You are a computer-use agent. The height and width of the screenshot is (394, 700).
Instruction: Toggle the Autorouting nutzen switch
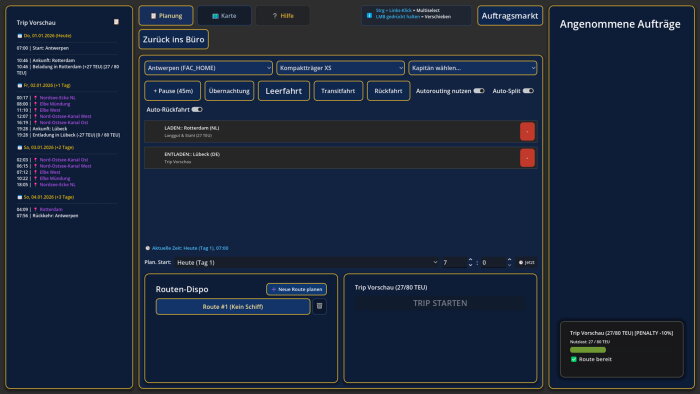pos(479,91)
